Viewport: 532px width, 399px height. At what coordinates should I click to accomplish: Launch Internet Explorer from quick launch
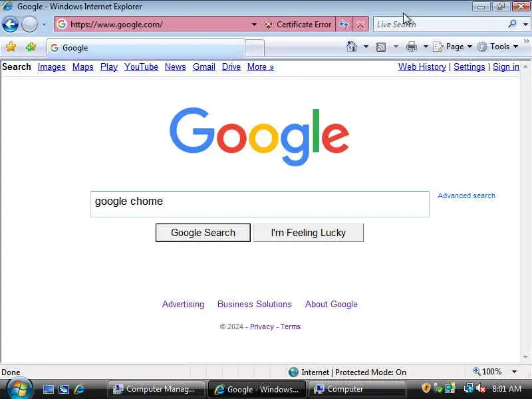[79, 389]
